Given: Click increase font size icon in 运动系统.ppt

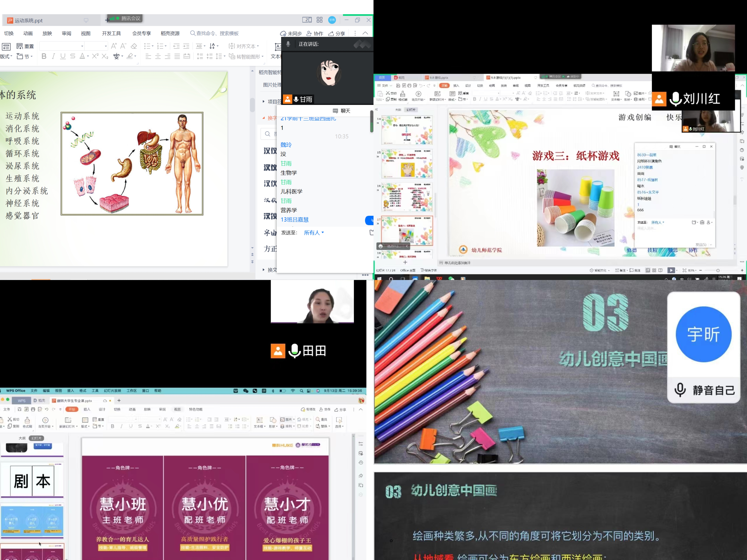Looking at the screenshot, I should tap(114, 46).
